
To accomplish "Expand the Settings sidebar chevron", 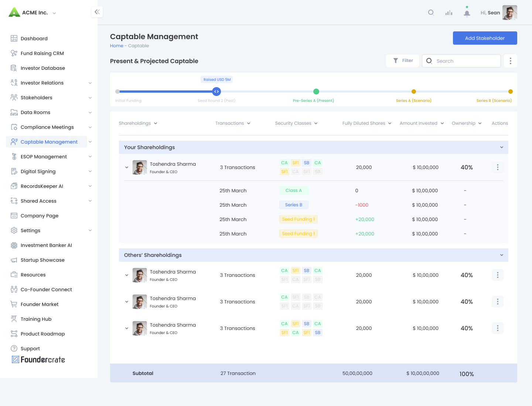I will pyautogui.click(x=90, y=230).
